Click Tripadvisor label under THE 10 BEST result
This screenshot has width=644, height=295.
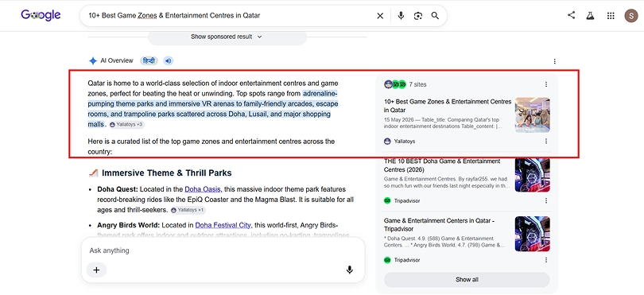pyautogui.click(x=406, y=201)
